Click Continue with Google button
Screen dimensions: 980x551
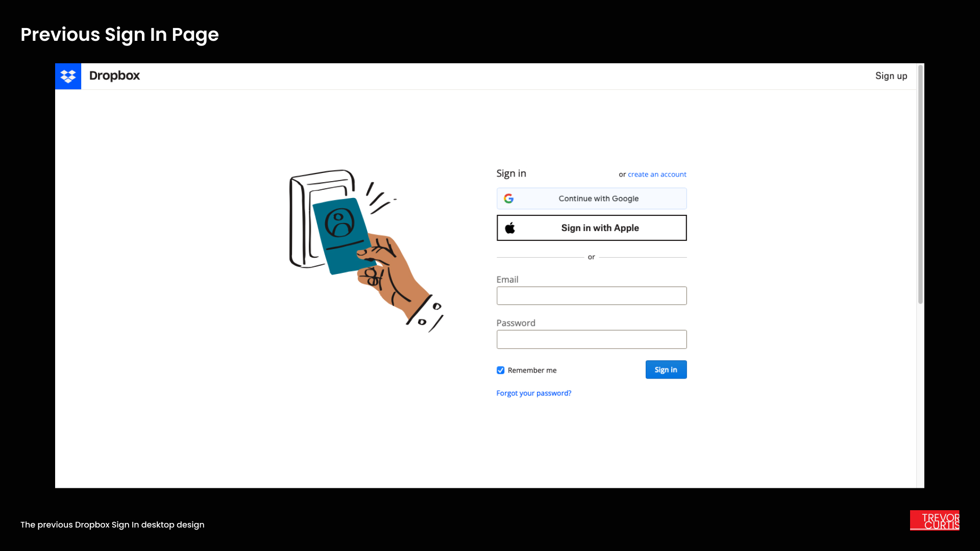coord(592,198)
